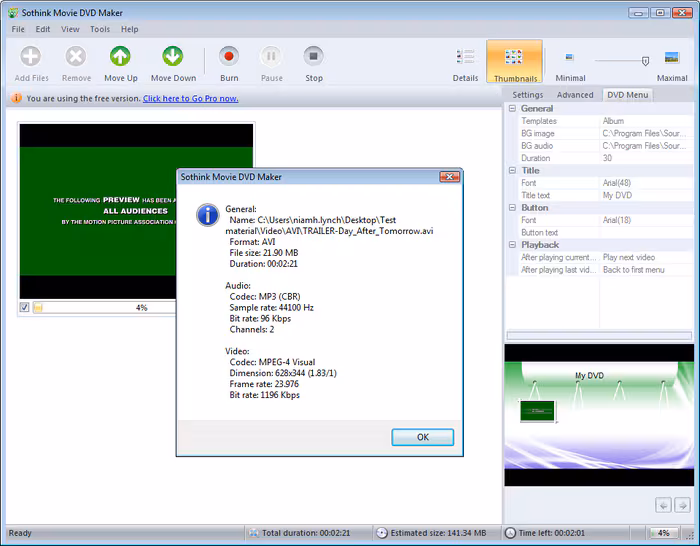The width and height of the screenshot is (700, 546).
Task: Click 'Estimated size: 141.34 MB' status text
Action: click(x=438, y=533)
